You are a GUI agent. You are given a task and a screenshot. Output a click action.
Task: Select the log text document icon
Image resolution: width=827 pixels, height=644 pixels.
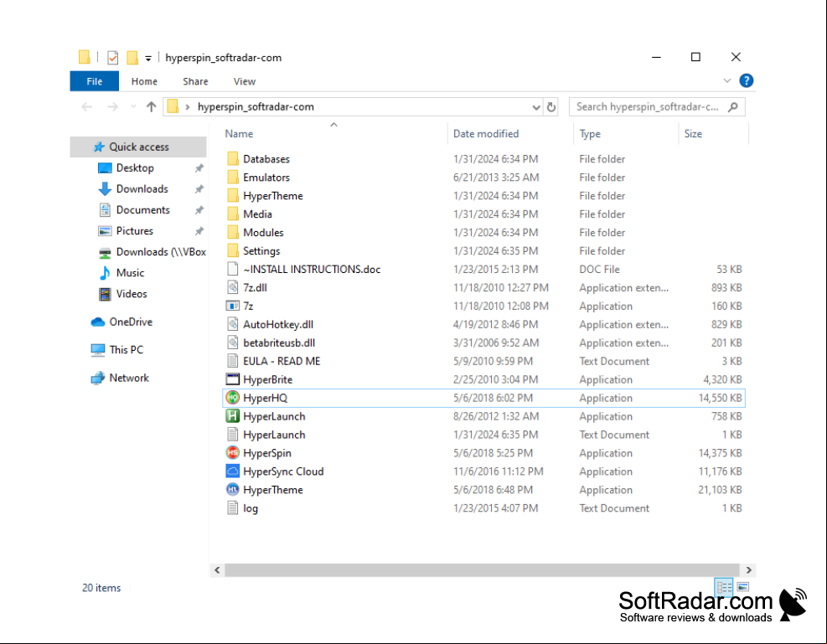click(233, 508)
